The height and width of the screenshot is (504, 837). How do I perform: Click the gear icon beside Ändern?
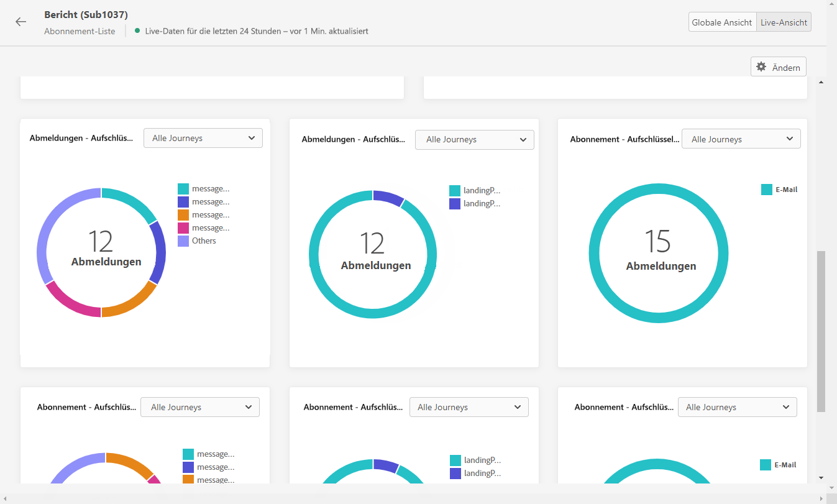coord(761,66)
